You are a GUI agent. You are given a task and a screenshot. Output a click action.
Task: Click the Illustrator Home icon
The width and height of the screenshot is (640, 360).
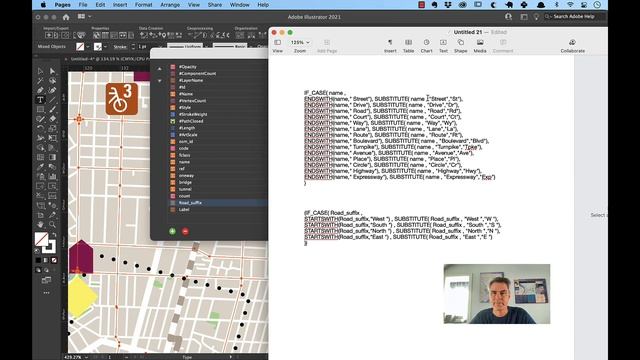click(x=66, y=17)
